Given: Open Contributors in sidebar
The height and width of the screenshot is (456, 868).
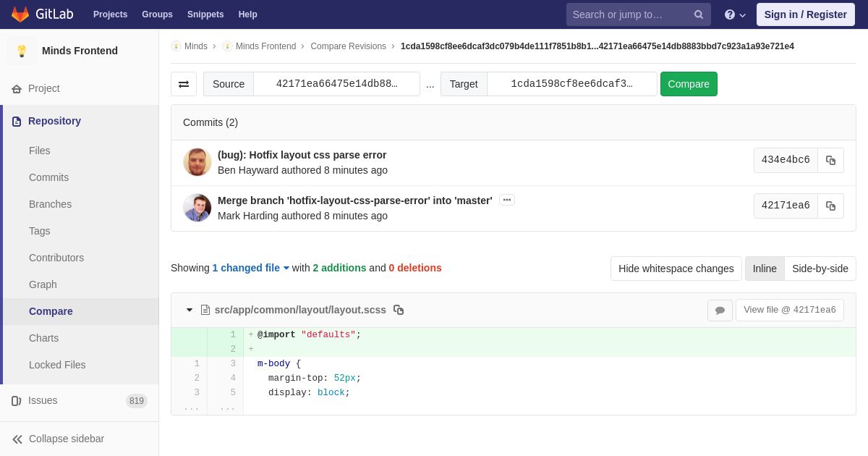Looking at the screenshot, I should pyautogui.click(x=56, y=258).
